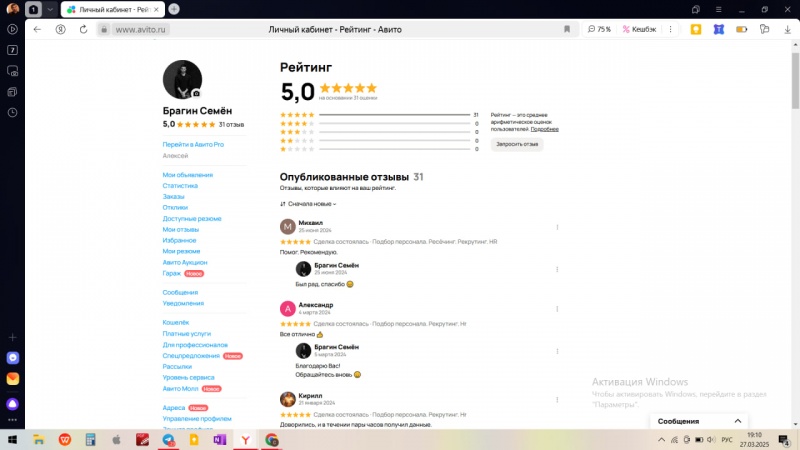Screen dimensions: 800x450
Task: Open the three-dot browser page menu
Action: coord(670,30)
